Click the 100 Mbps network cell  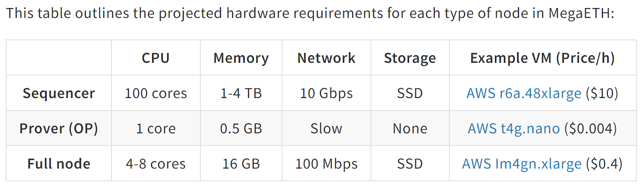(326, 164)
